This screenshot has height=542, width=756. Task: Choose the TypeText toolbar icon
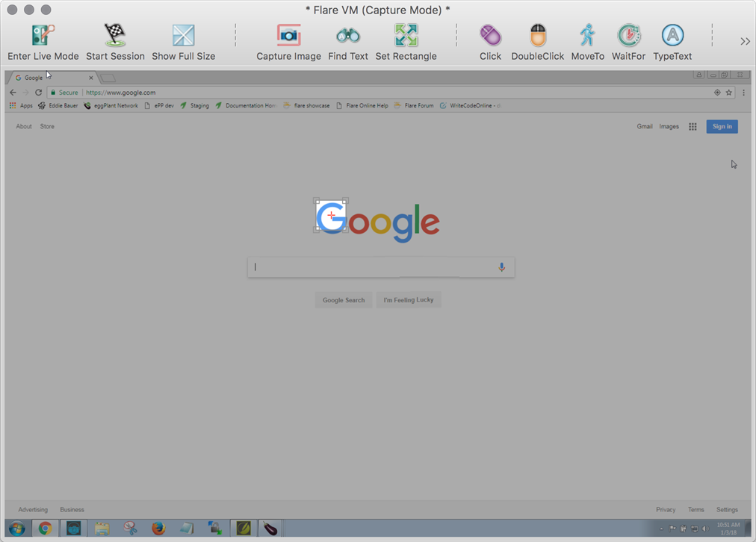click(672, 36)
